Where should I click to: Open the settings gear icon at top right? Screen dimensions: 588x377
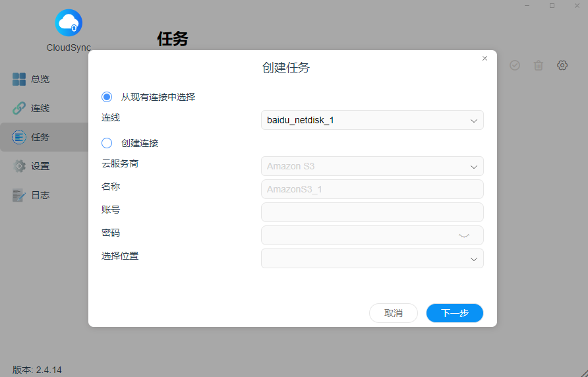click(562, 65)
